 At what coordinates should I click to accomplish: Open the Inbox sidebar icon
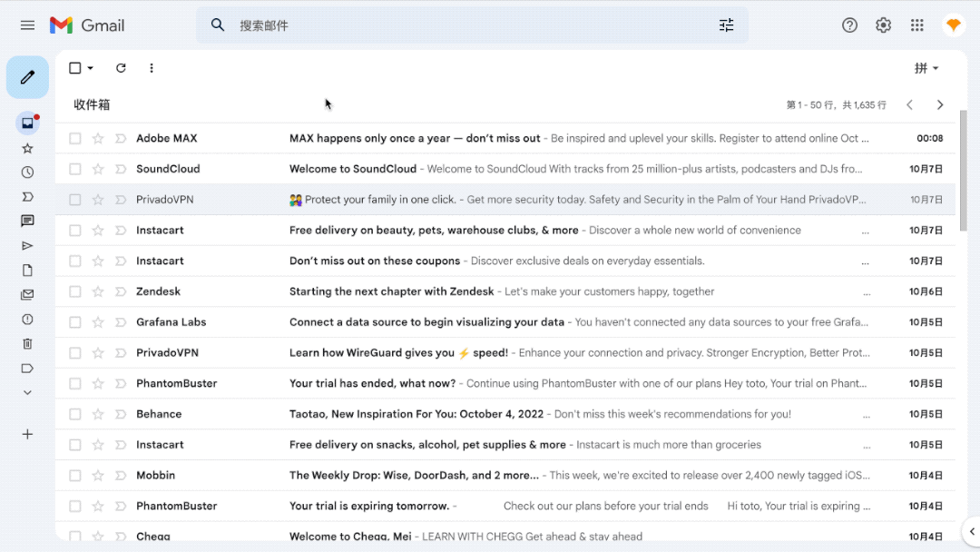[x=27, y=123]
